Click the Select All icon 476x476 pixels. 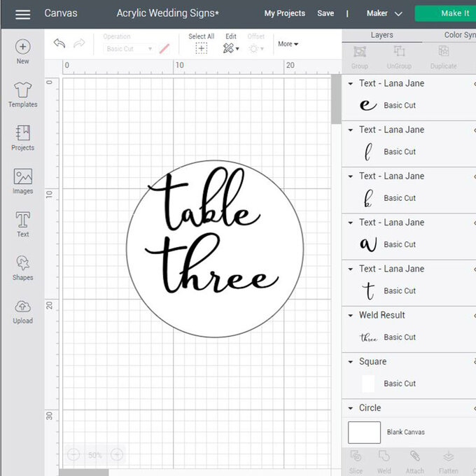pyautogui.click(x=201, y=48)
